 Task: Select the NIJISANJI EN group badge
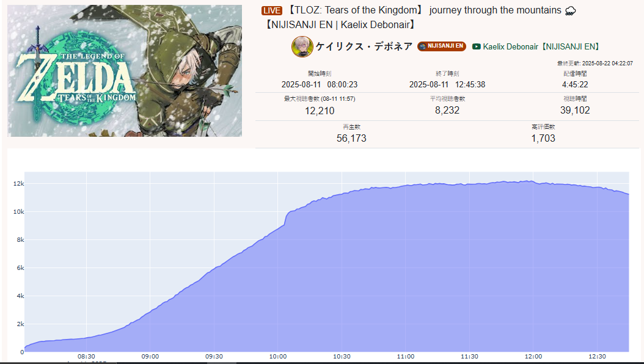(x=442, y=46)
